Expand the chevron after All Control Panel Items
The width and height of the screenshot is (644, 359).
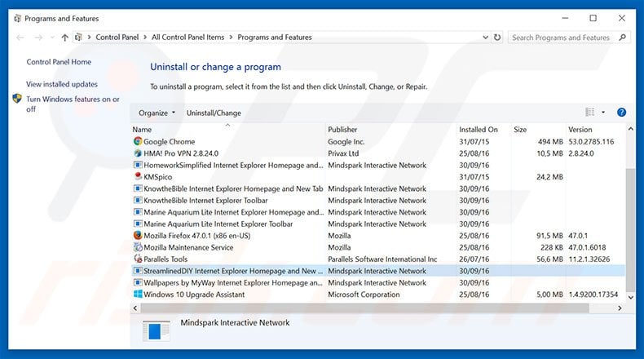pyautogui.click(x=231, y=37)
